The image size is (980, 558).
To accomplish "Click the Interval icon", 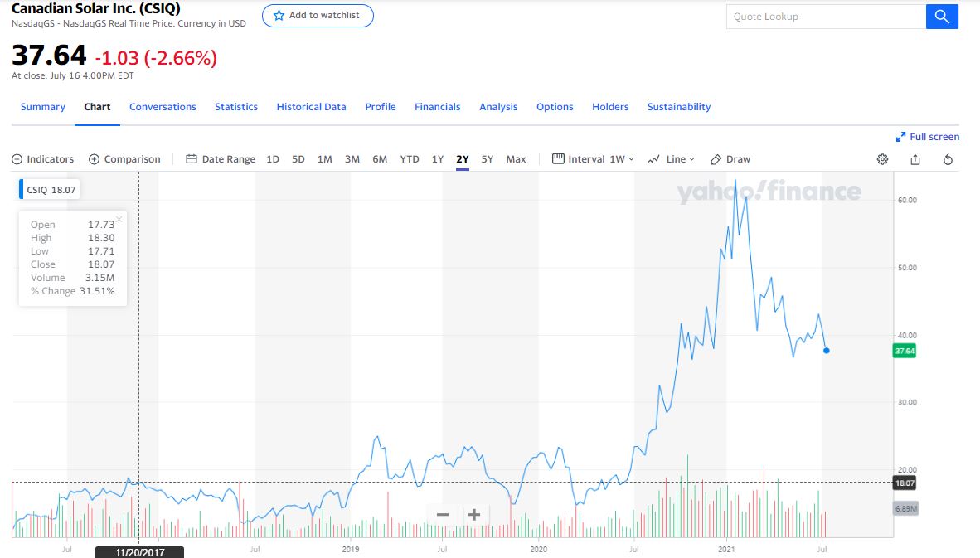I will (558, 158).
